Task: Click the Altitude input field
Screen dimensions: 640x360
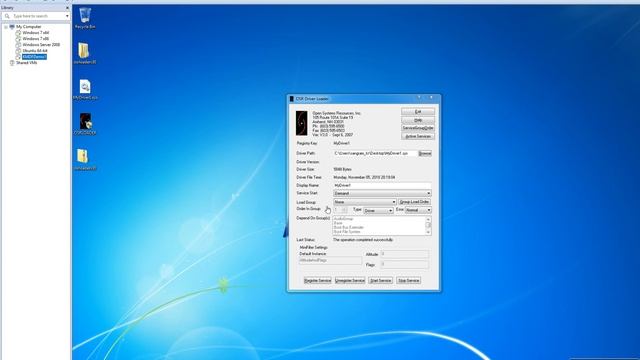Action: (x=404, y=254)
